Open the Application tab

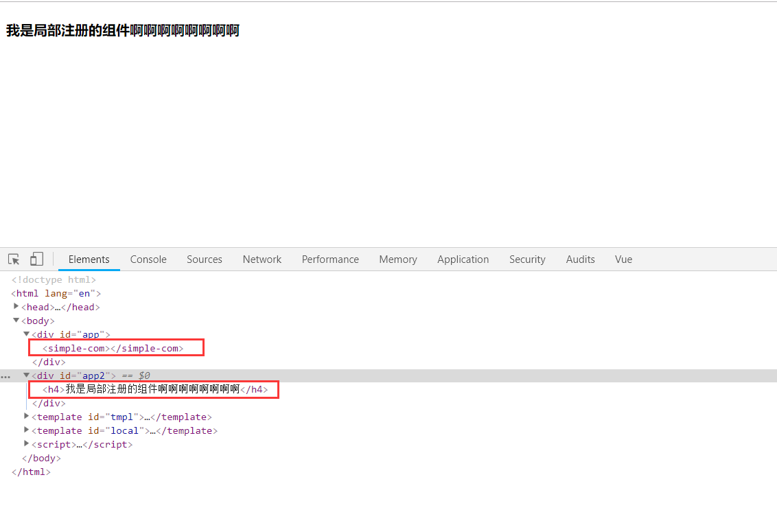[463, 259]
